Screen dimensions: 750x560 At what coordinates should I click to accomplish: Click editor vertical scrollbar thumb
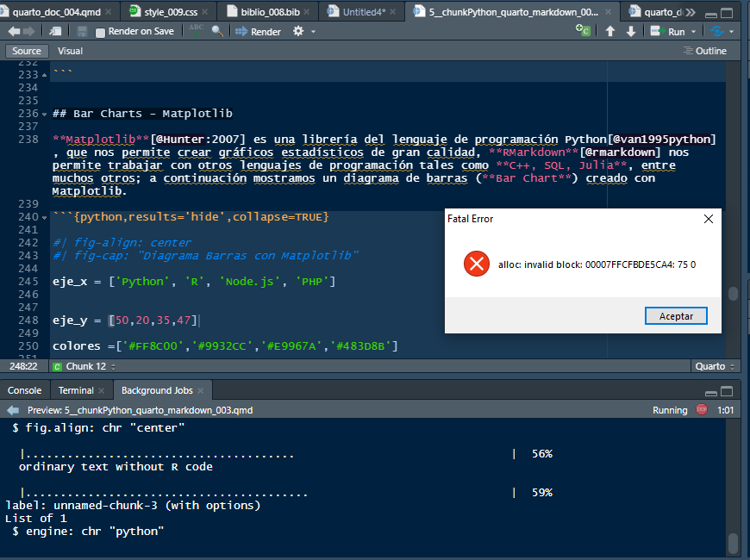pyautogui.click(x=733, y=294)
